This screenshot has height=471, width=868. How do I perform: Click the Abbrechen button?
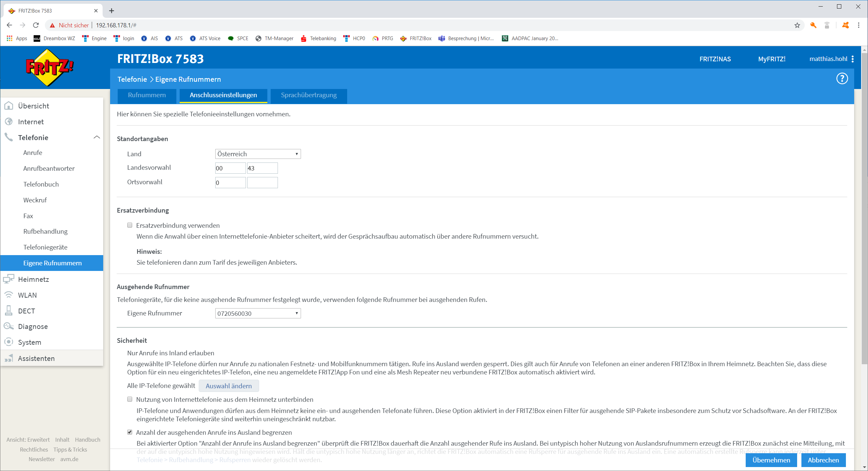point(823,460)
